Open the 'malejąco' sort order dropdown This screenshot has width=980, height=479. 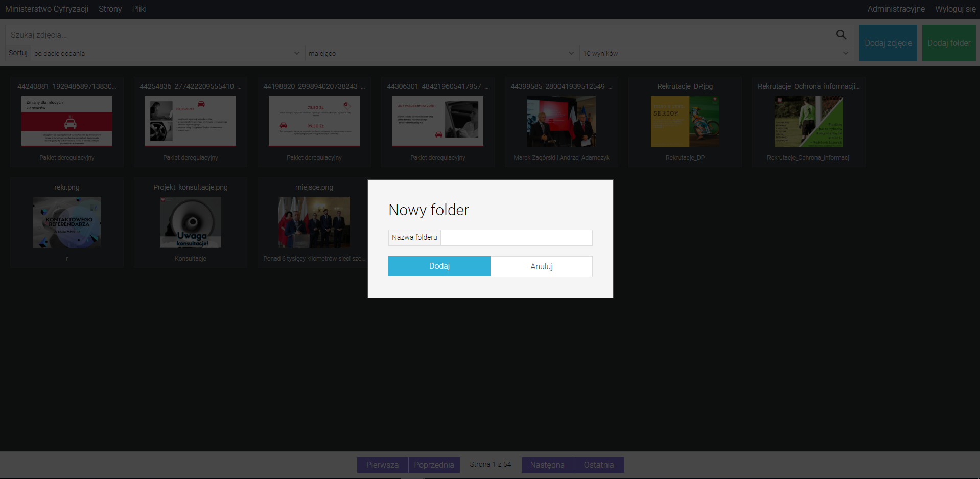[x=442, y=53]
